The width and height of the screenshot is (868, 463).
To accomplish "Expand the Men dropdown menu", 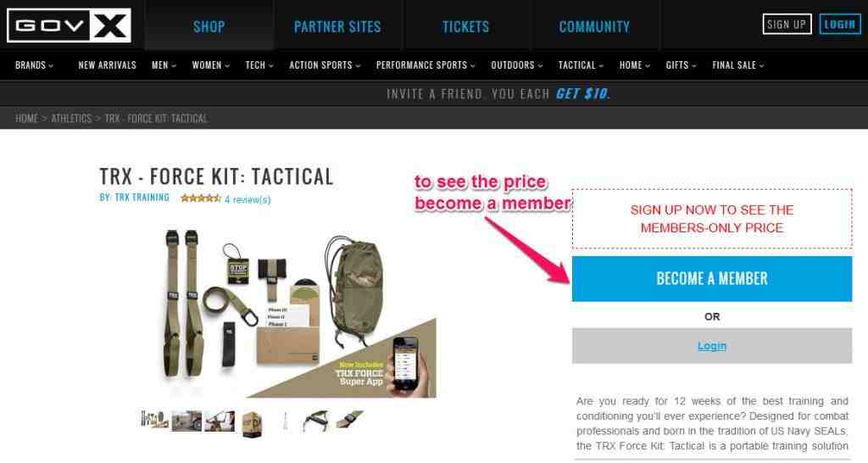I will (x=164, y=65).
